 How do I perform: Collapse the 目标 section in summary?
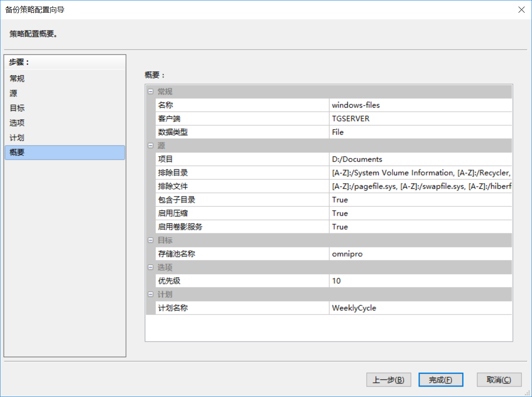tap(151, 240)
